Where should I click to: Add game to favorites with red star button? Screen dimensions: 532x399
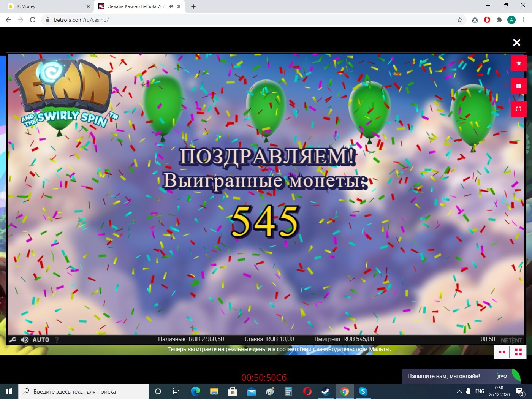tap(519, 63)
